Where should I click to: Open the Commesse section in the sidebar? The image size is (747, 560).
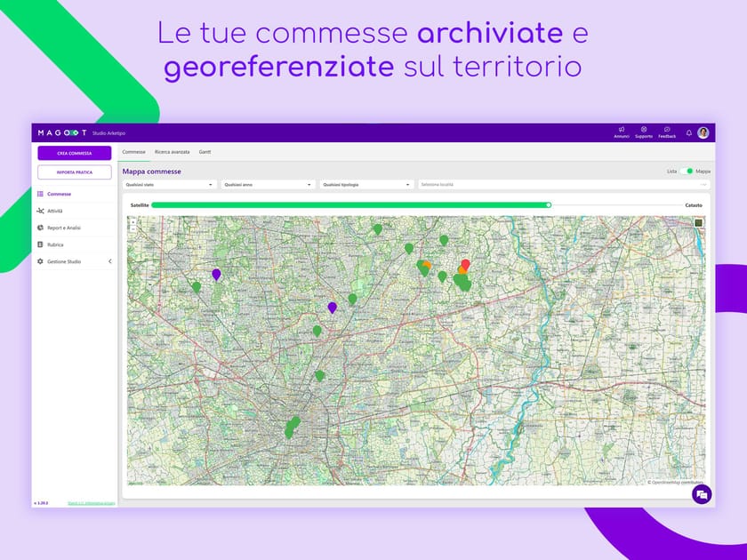click(x=58, y=192)
